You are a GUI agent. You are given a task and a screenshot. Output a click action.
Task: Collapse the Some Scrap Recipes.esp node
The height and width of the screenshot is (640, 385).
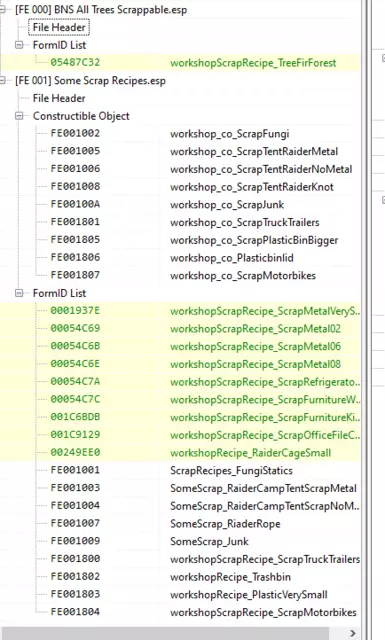(2, 80)
